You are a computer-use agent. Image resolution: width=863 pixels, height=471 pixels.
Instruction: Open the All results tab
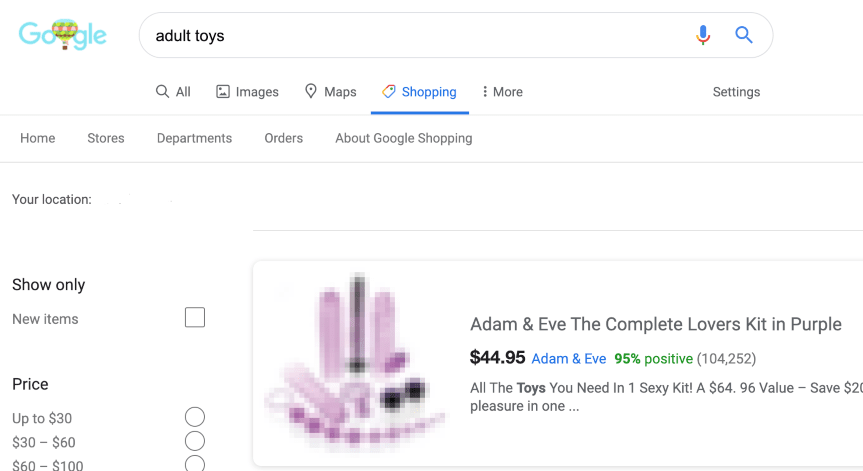(173, 92)
